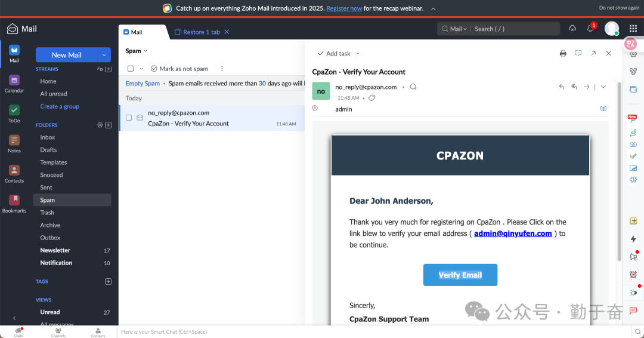Open email in new window arrow
This screenshot has width=644, height=338.
coord(593,54)
